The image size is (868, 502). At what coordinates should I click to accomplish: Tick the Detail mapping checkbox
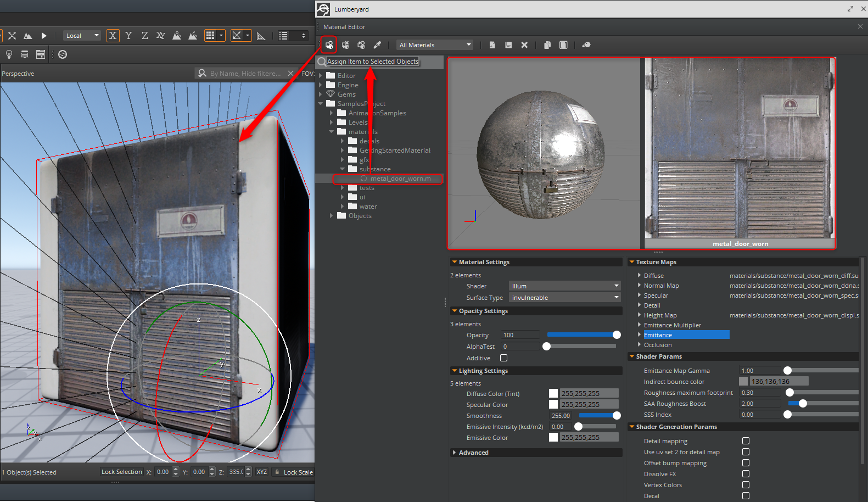[x=746, y=441]
